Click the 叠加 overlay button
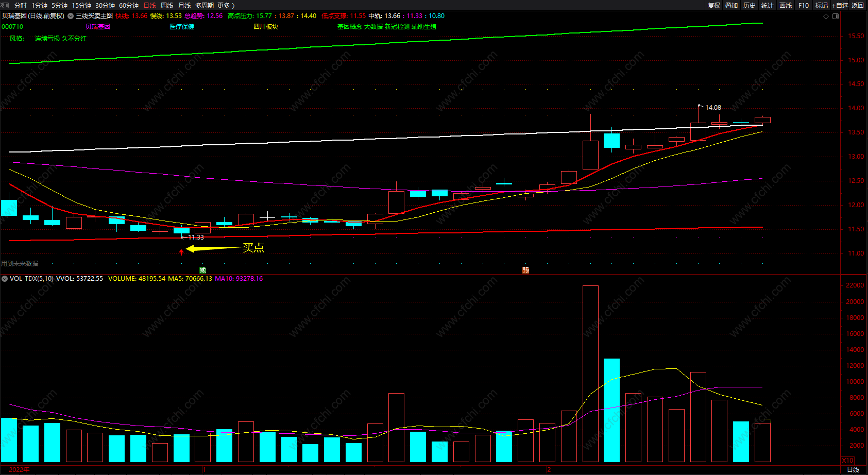Viewport: 868px width, 475px height. [731, 5]
